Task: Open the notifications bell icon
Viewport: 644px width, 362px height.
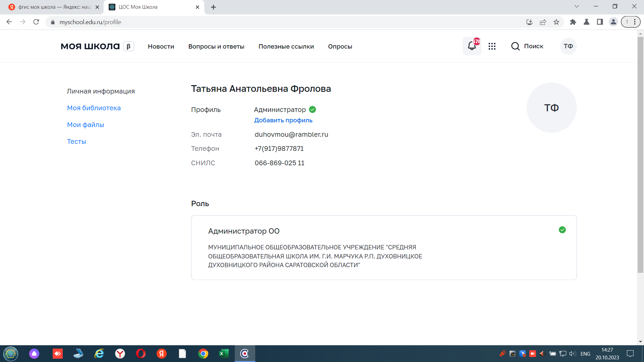Action: (x=472, y=46)
